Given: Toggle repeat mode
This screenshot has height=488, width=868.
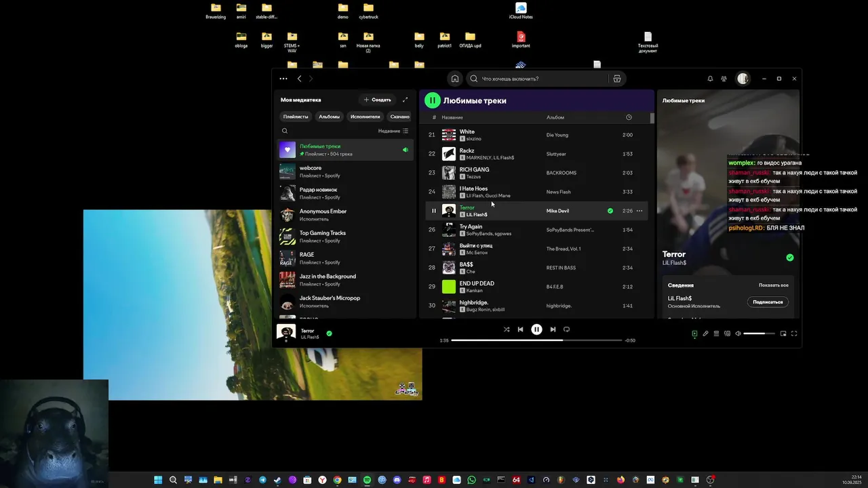Looking at the screenshot, I should (x=566, y=329).
